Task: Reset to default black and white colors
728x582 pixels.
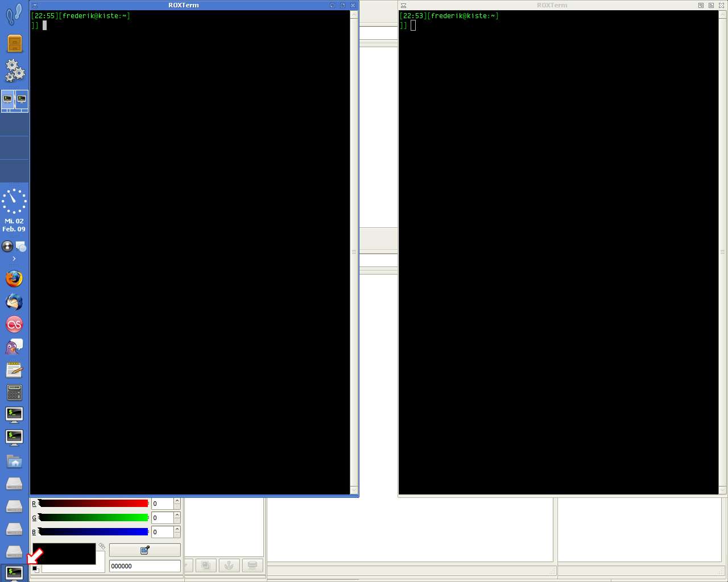Action: [x=35, y=569]
